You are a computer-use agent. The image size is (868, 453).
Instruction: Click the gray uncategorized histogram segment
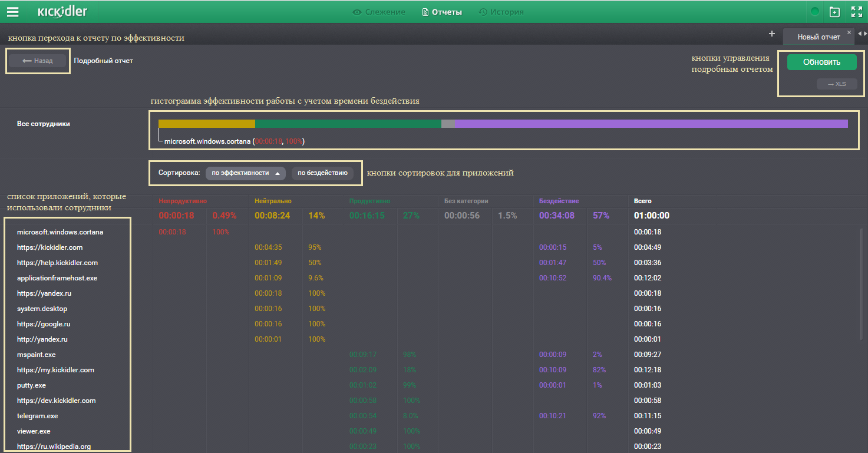point(448,124)
